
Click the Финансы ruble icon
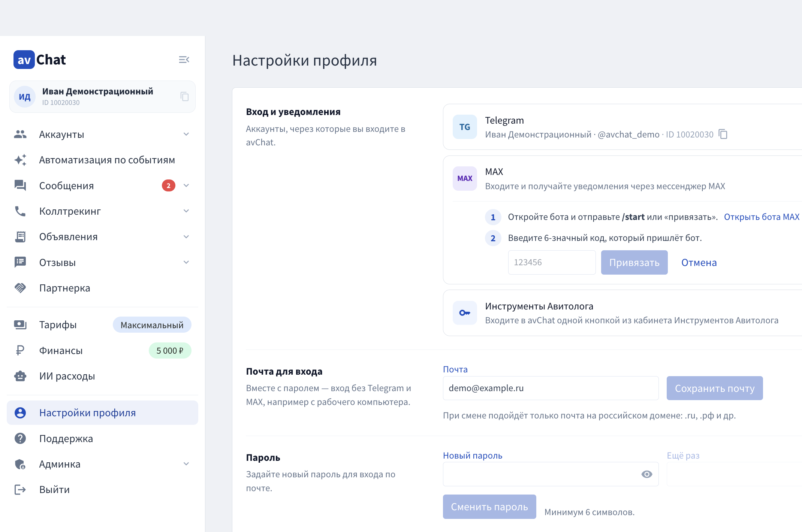[20, 350]
